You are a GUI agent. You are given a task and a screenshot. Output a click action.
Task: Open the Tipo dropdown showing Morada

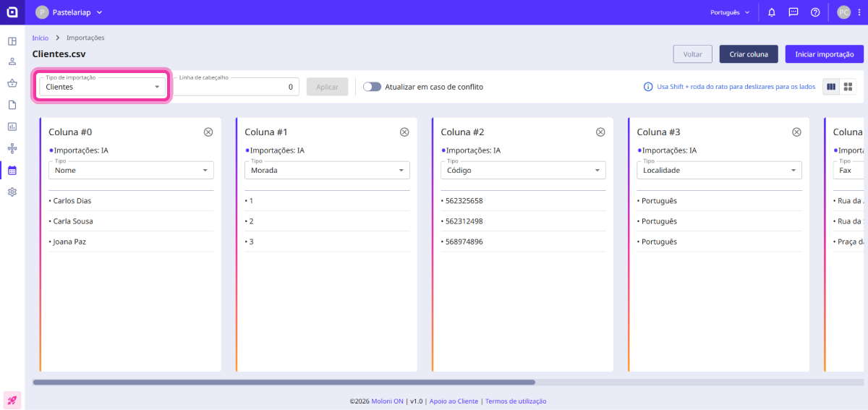pos(327,171)
